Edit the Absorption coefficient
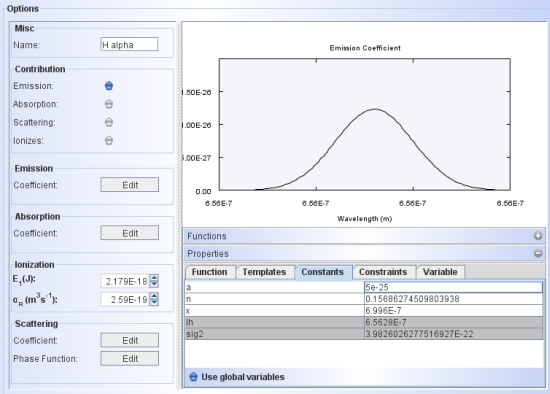This screenshot has height=394, width=550. (x=129, y=233)
